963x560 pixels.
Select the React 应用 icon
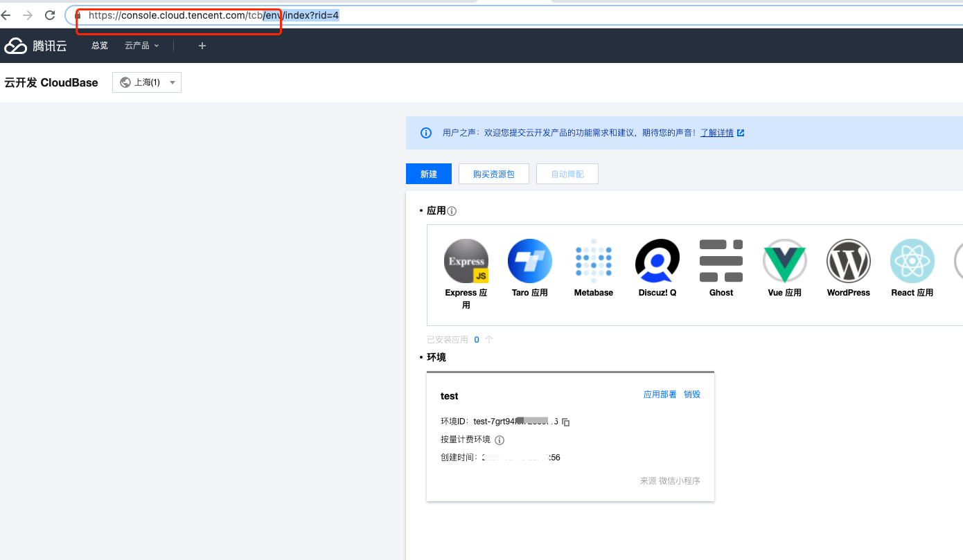click(912, 261)
